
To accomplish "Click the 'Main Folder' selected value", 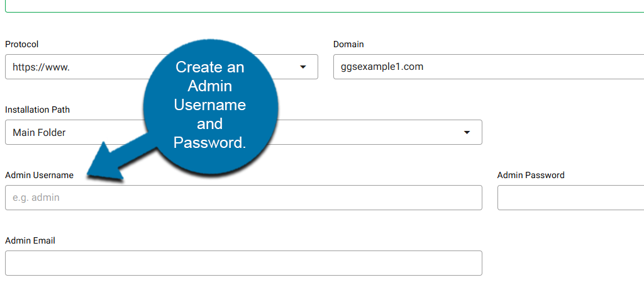I will click(39, 133).
